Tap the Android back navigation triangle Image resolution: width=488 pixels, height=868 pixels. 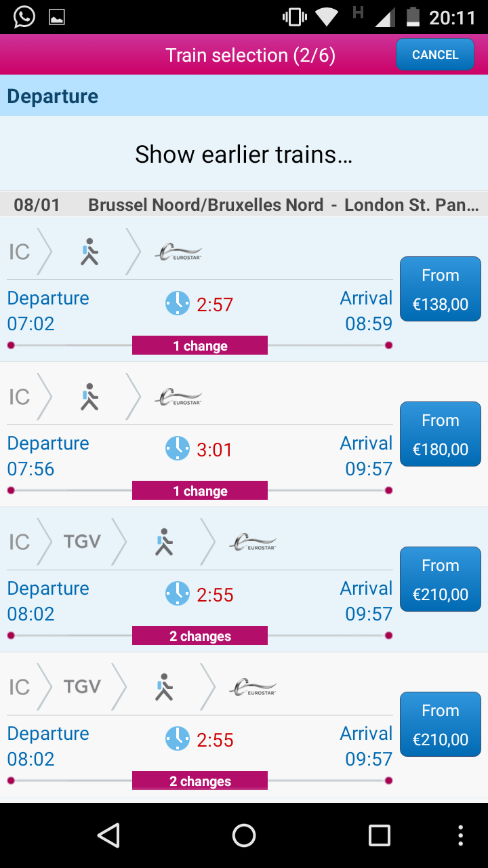click(x=108, y=835)
